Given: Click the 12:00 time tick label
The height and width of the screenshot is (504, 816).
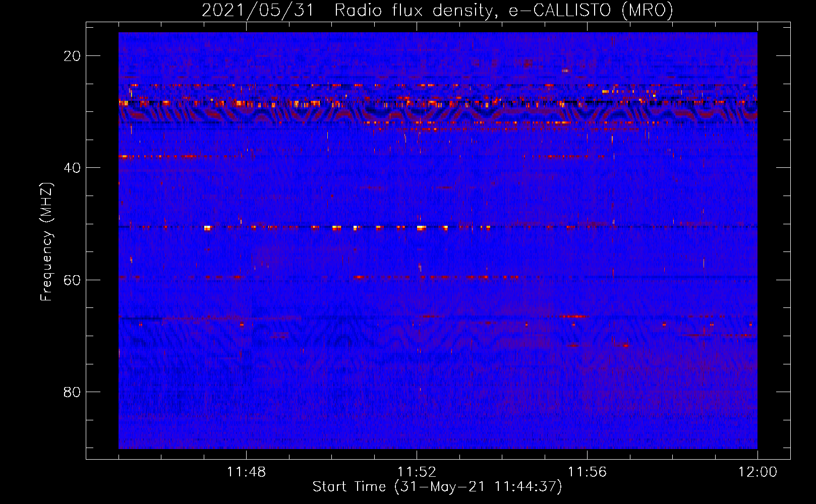Looking at the screenshot, I should click(757, 472).
